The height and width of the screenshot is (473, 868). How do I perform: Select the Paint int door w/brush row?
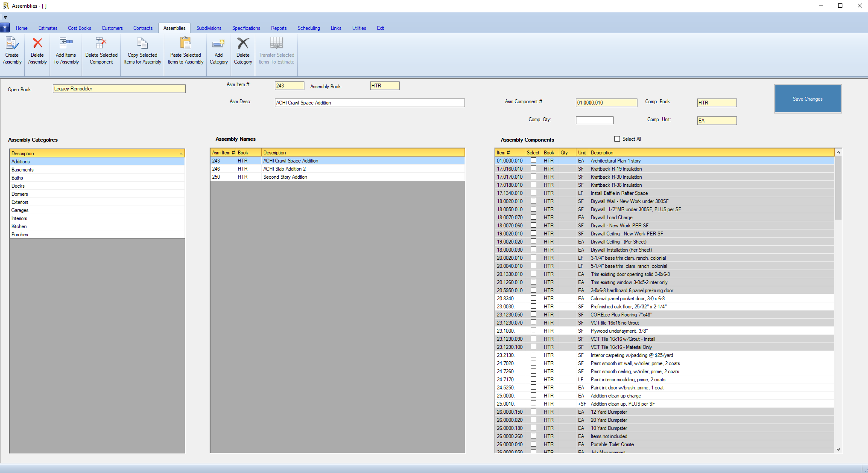664,388
